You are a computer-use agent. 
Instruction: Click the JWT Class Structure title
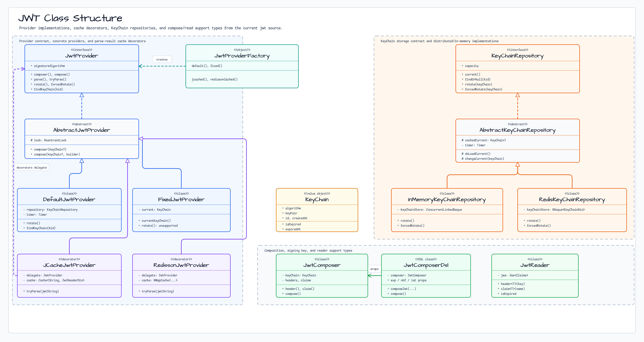pyautogui.click(x=70, y=18)
